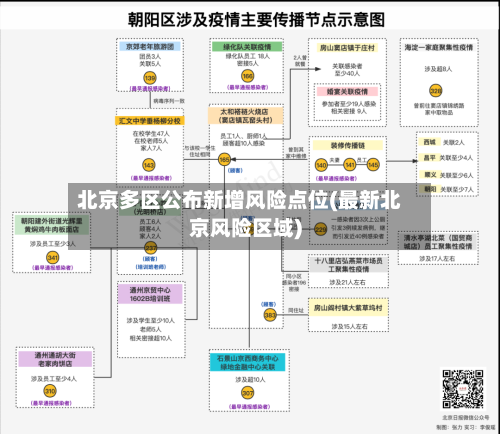The image size is (500, 434).
Task: Select case node 383 next to 同住址
Action: 270,315
